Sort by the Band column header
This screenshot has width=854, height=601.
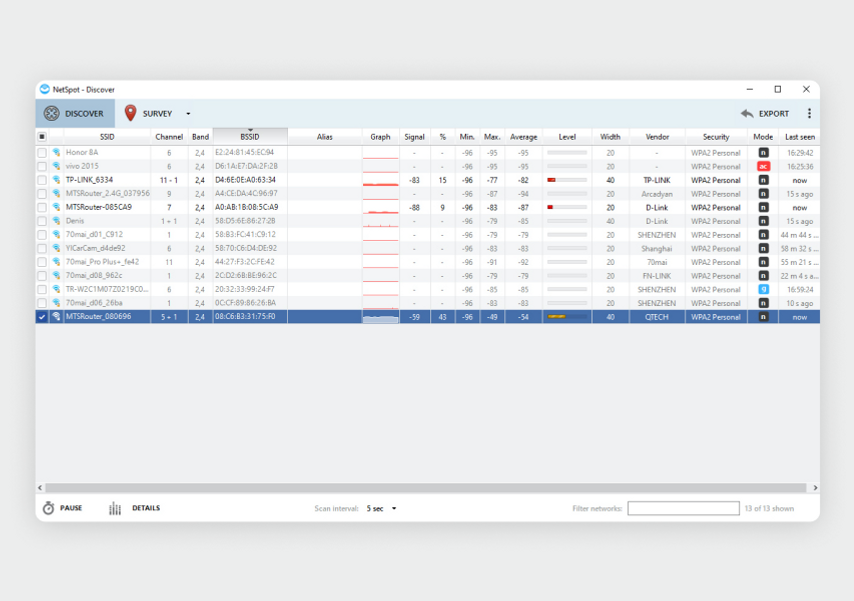(x=200, y=137)
